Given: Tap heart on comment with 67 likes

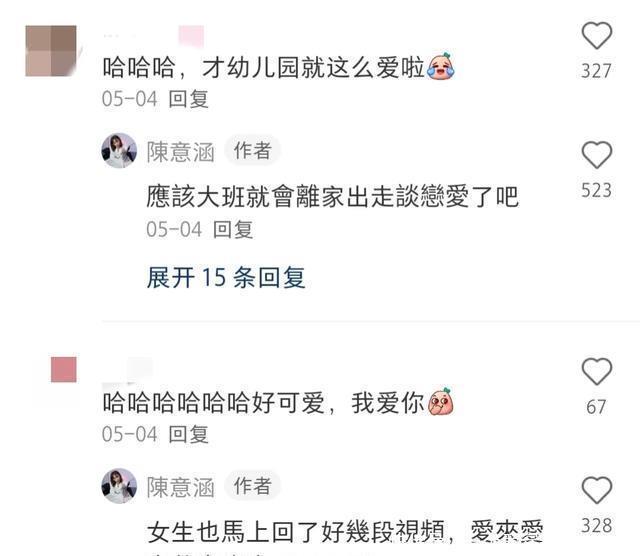Looking at the screenshot, I should tap(596, 371).
